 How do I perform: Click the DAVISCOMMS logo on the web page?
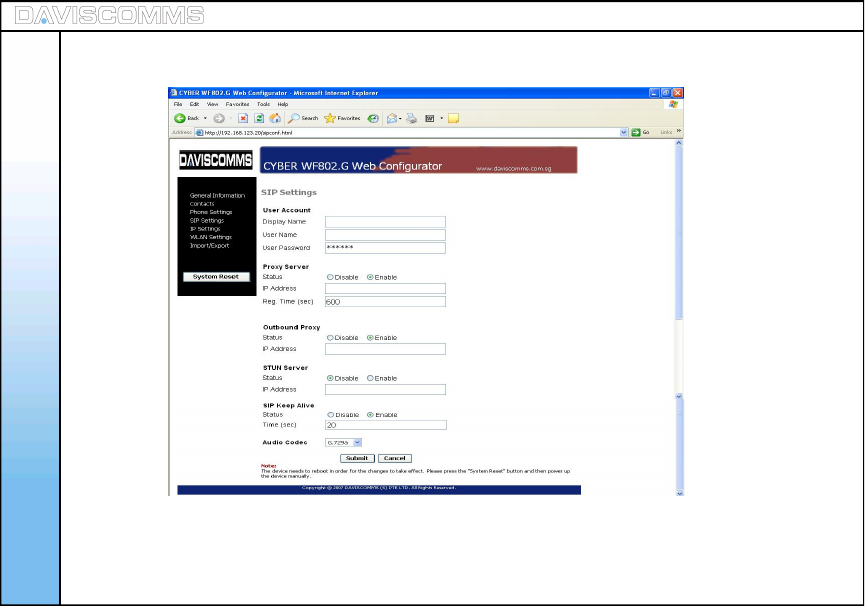pos(216,160)
